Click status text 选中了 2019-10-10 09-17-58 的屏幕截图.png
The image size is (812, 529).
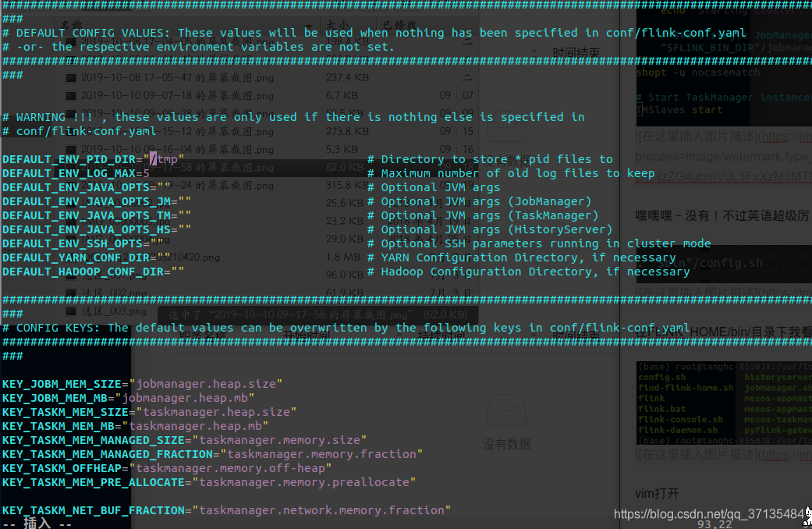(x=317, y=315)
